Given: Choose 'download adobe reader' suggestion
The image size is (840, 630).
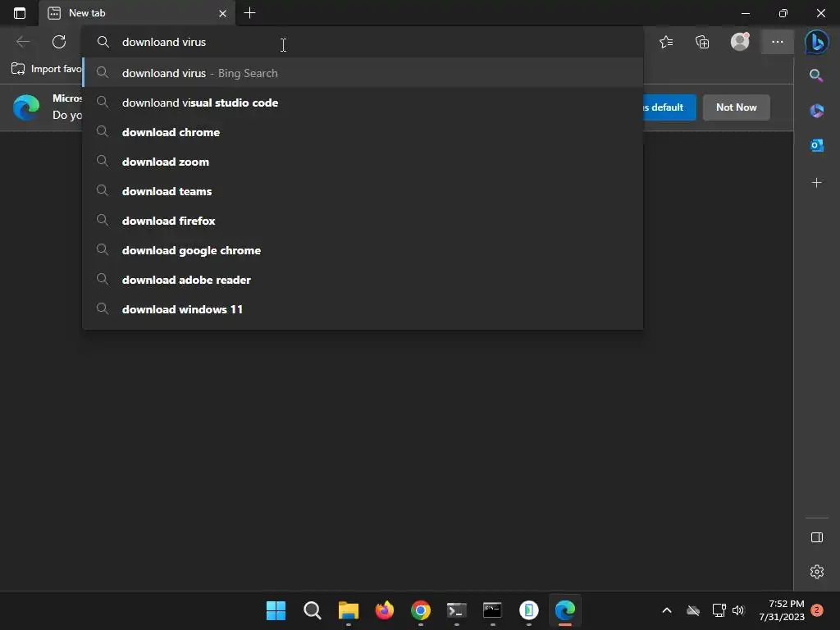Looking at the screenshot, I should (363, 280).
